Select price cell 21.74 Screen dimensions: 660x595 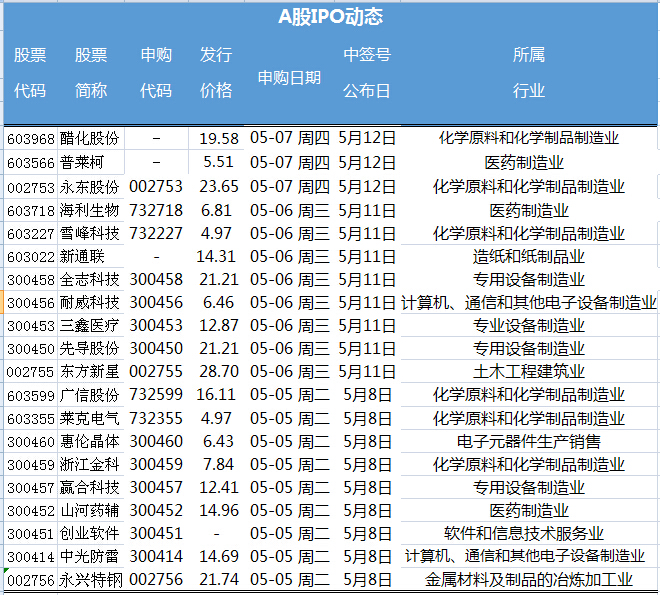(x=219, y=579)
